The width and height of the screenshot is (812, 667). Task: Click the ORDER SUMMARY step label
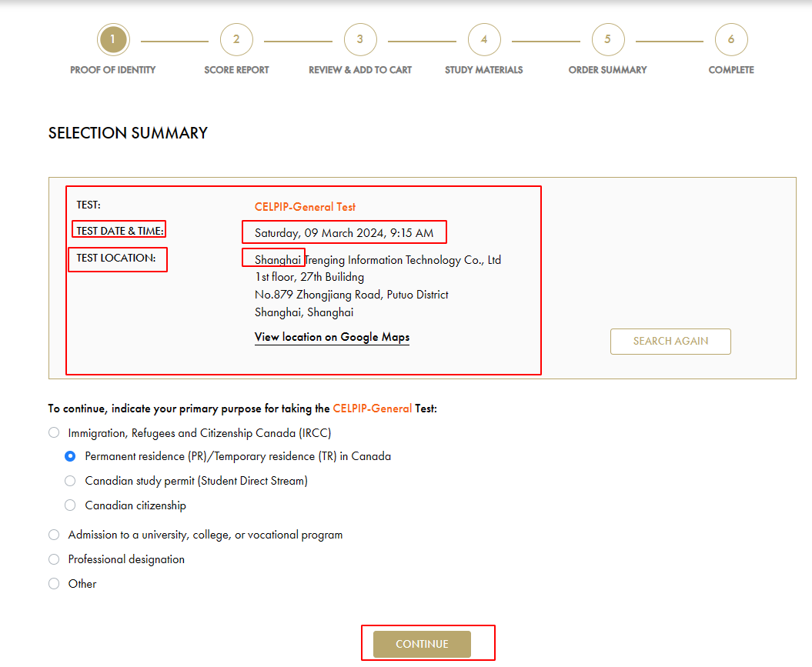point(607,70)
